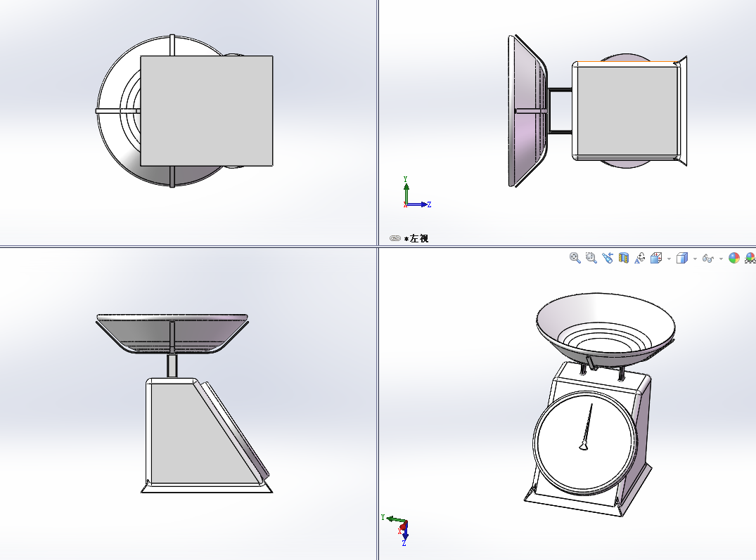This screenshot has height=560, width=756.
Task: Click the Edit Appearance color ball icon
Action: coord(733,258)
